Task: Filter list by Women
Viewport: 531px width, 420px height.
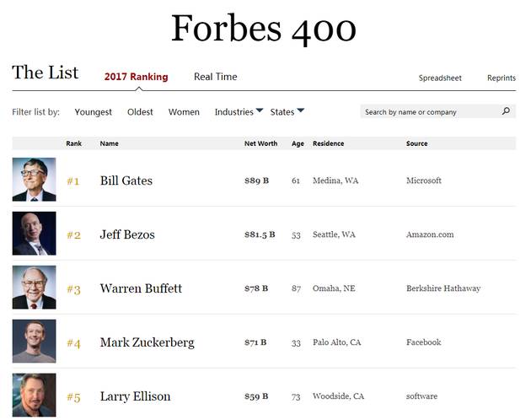Action: coord(184,112)
